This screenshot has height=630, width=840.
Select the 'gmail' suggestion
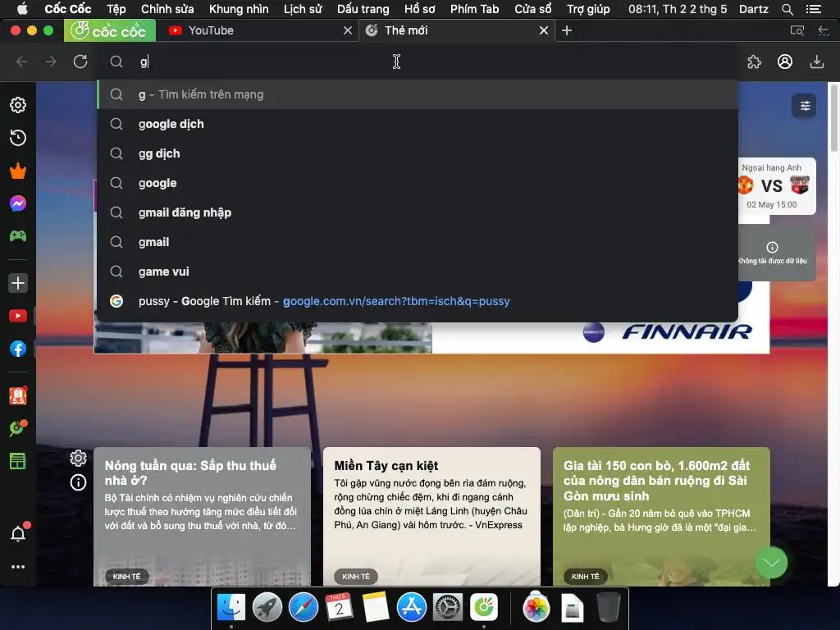(x=418, y=242)
